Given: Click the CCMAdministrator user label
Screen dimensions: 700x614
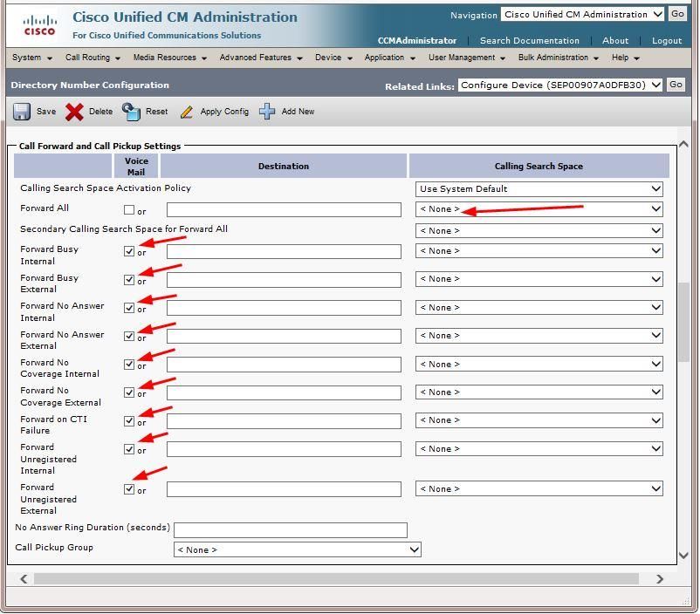Looking at the screenshot, I should coord(417,41).
